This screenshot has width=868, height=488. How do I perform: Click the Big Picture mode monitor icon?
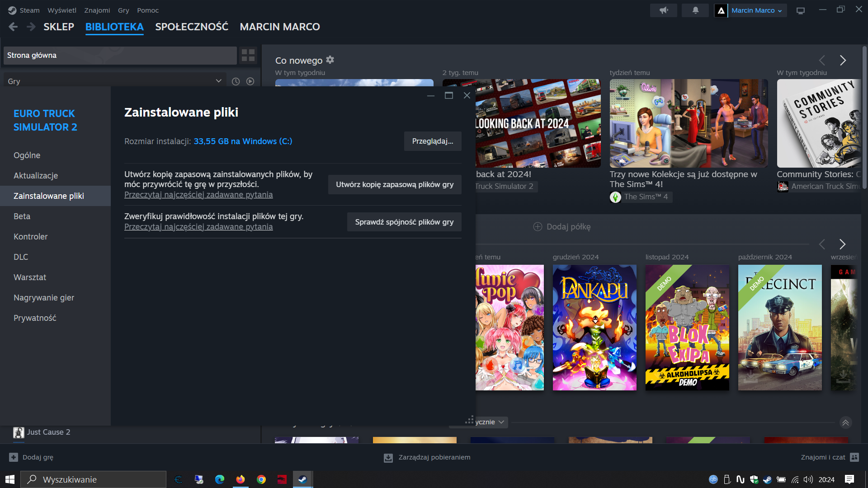(801, 10)
